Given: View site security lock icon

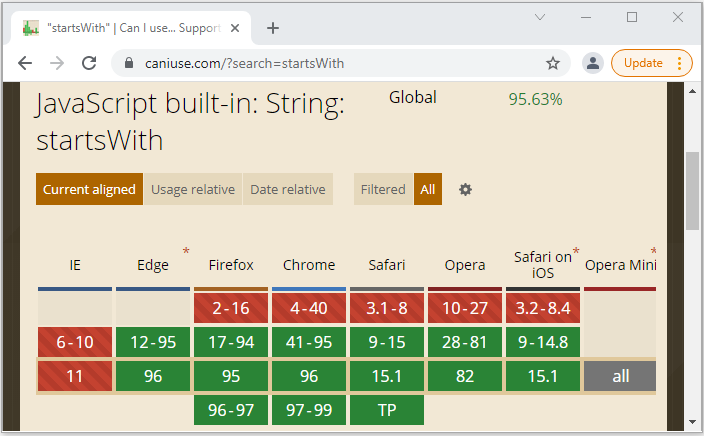Looking at the screenshot, I should (129, 63).
